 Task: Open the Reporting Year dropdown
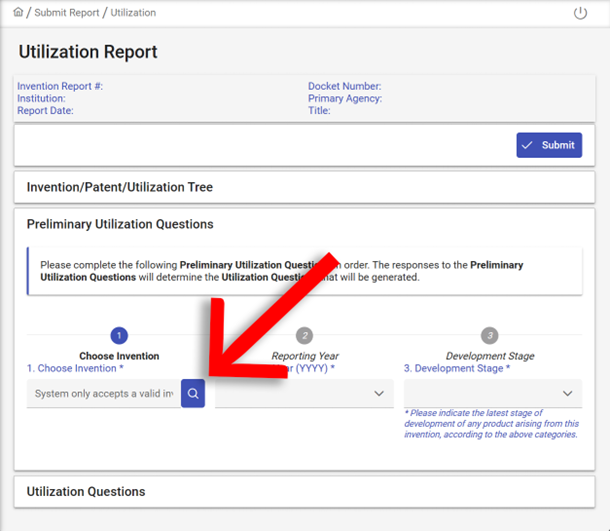tap(304, 393)
